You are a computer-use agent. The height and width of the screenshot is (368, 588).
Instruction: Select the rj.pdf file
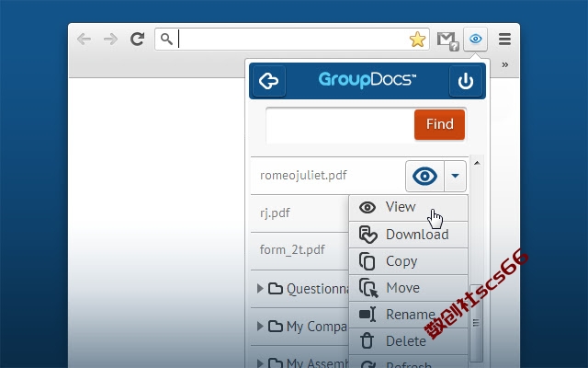pyautogui.click(x=275, y=213)
